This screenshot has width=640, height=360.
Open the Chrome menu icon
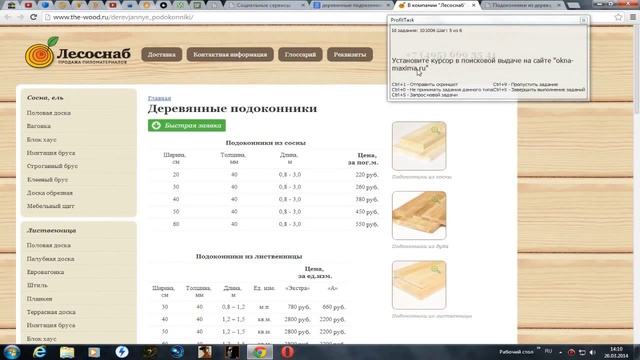[633, 17]
